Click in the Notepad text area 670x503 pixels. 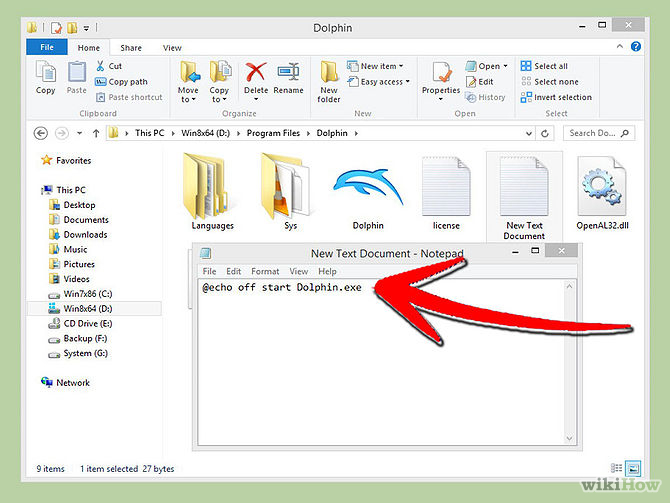coord(381,362)
